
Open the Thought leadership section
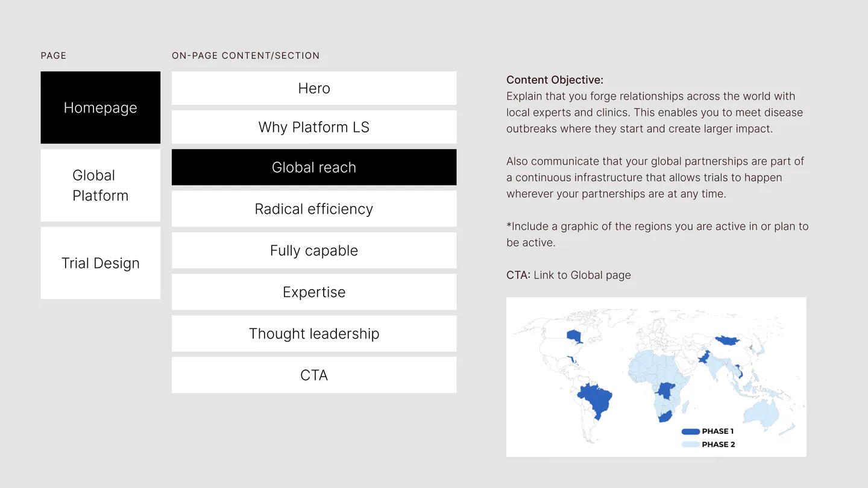coord(314,333)
